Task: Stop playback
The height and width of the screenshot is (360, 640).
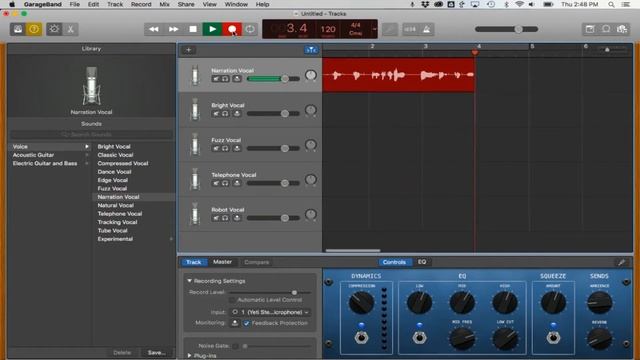Action: click(x=193, y=29)
